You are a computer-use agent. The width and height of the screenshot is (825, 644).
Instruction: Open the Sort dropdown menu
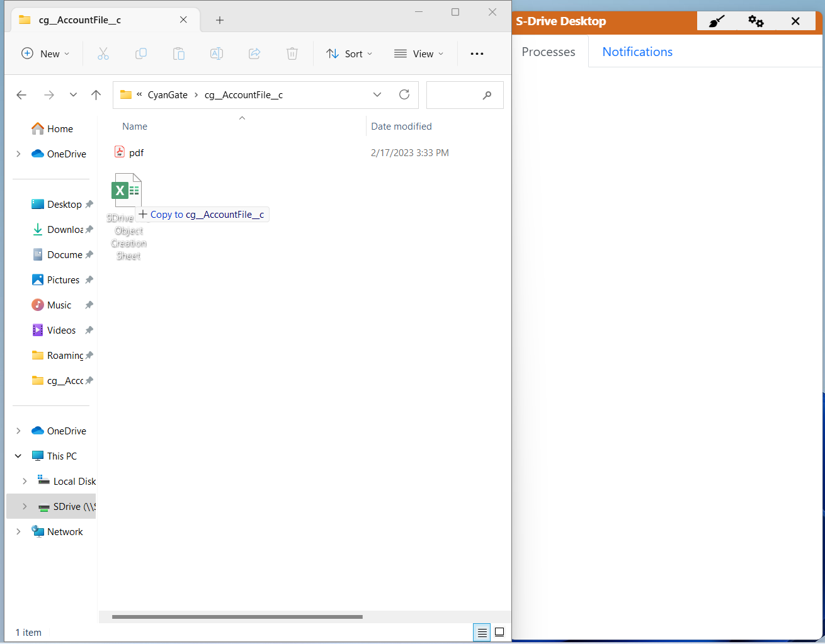point(350,54)
